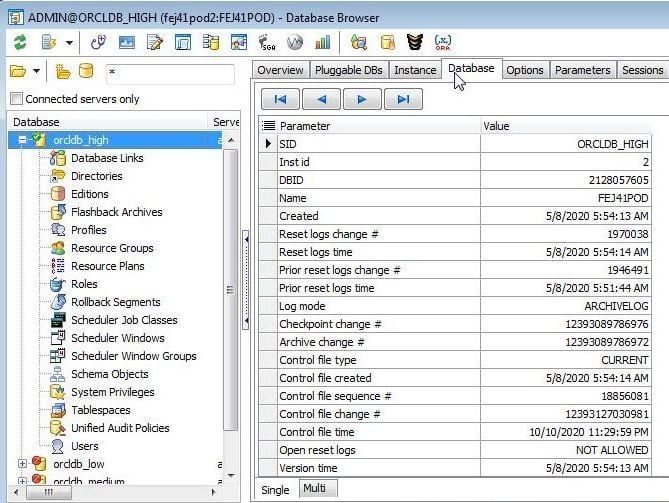This screenshot has height=503, width=669.
Task: Select Profiles in the tree
Action: coord(89,230)
